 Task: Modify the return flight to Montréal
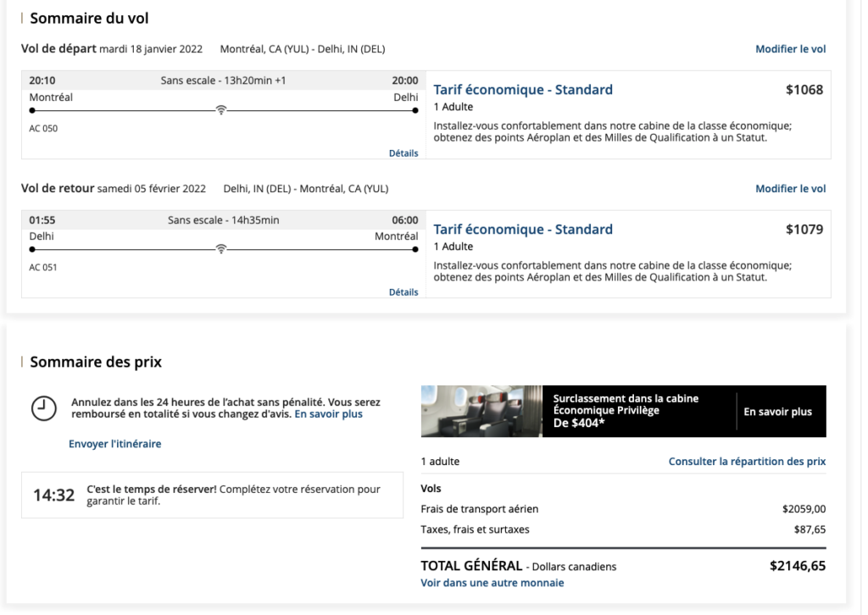pyautogui.click(x=790, y=189)
